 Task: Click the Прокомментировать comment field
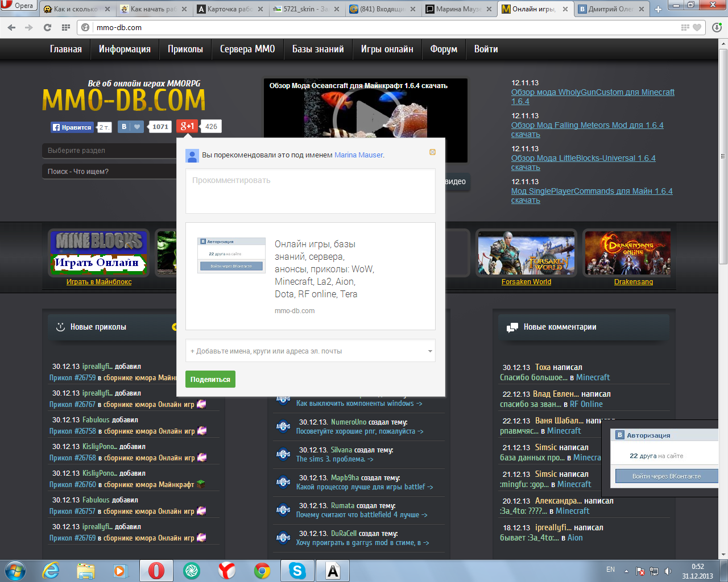pyautogui.click(x=311, y=191)
